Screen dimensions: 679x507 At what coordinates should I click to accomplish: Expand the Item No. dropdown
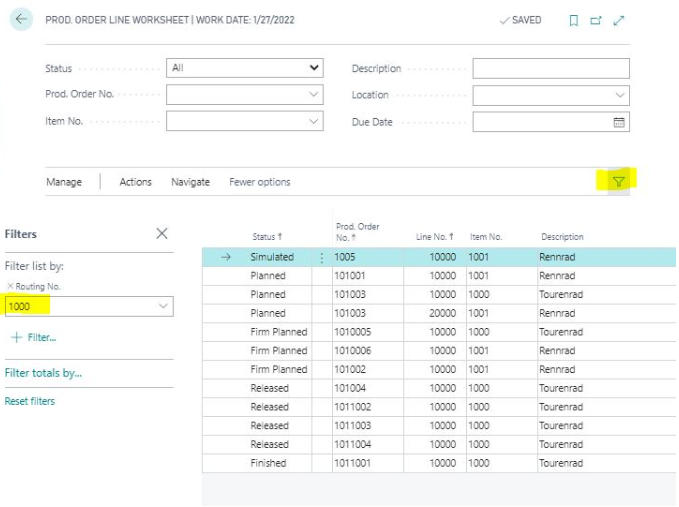pos(314,122)
